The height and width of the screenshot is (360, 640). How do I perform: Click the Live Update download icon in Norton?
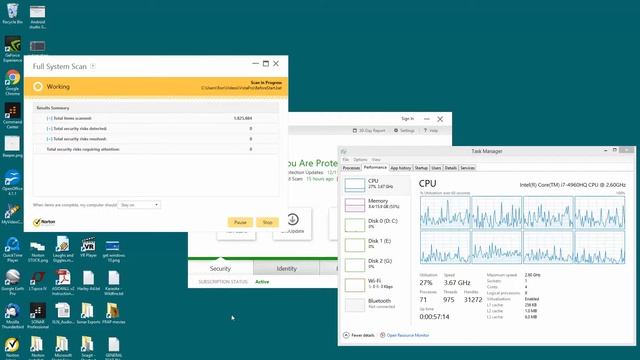[x=292, y=220]
